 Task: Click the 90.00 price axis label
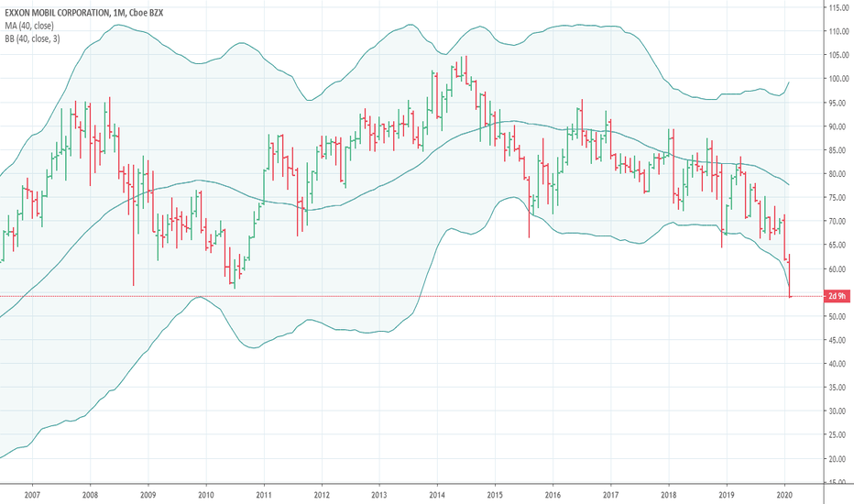pos(838,126)
